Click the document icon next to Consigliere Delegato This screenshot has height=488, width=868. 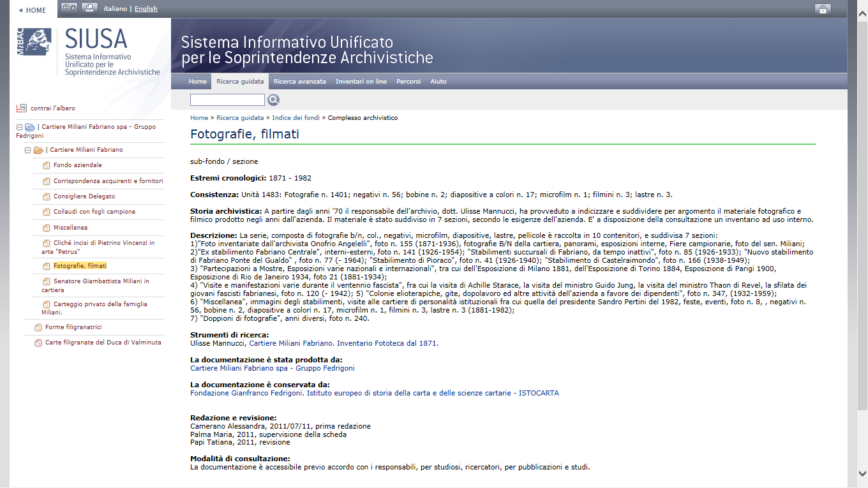(x=46, y=197)
